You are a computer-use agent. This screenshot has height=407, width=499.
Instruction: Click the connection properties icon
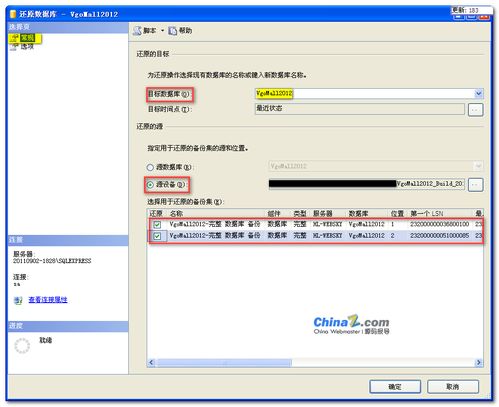(18, 300)
